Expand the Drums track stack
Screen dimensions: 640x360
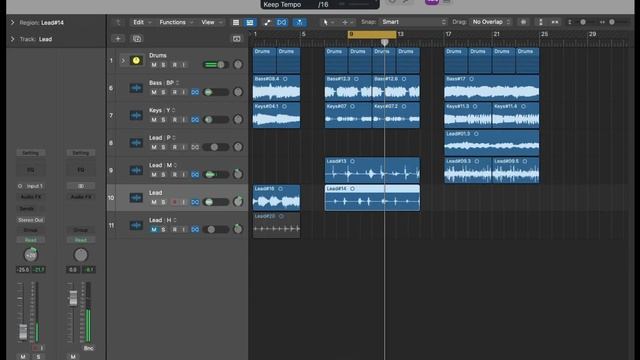pos(123,60)
